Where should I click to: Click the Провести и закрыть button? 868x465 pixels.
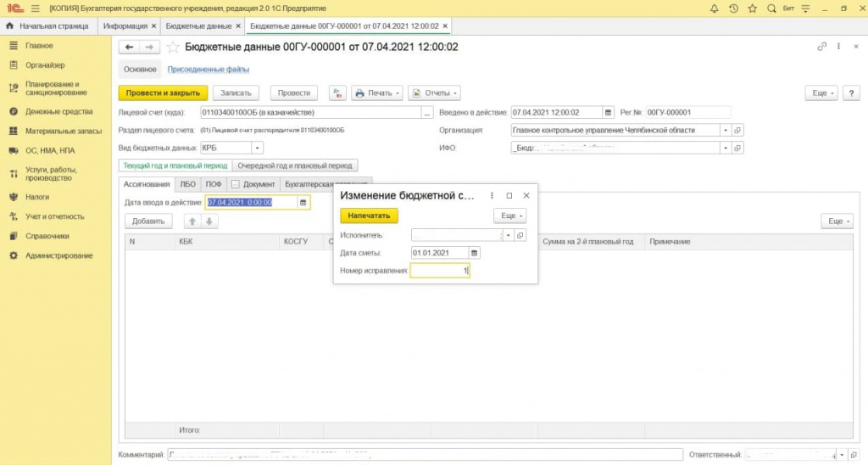pyautogui.click(x=162, y=92)
